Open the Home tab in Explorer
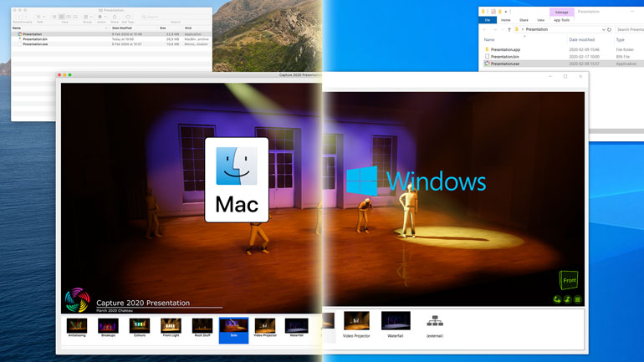The image size is (644, 362). click(x=506, y=20)
